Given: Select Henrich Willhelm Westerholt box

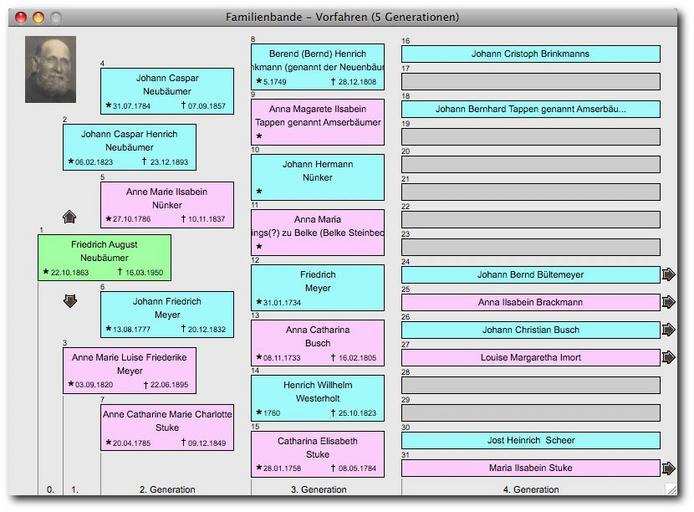Looking at the screenshot, I should pyautogui.click(x=318, y=398).
